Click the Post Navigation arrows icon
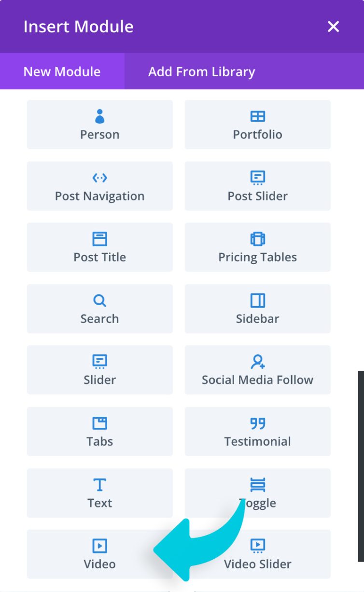Screen dimensions: 364x592 [x=99, y=178]
